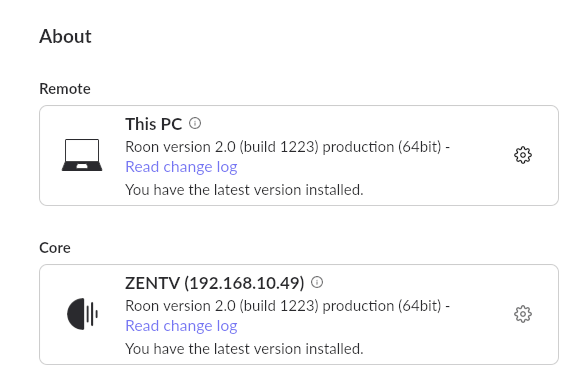Click the laptop icon in Remote card

point(82,155)
